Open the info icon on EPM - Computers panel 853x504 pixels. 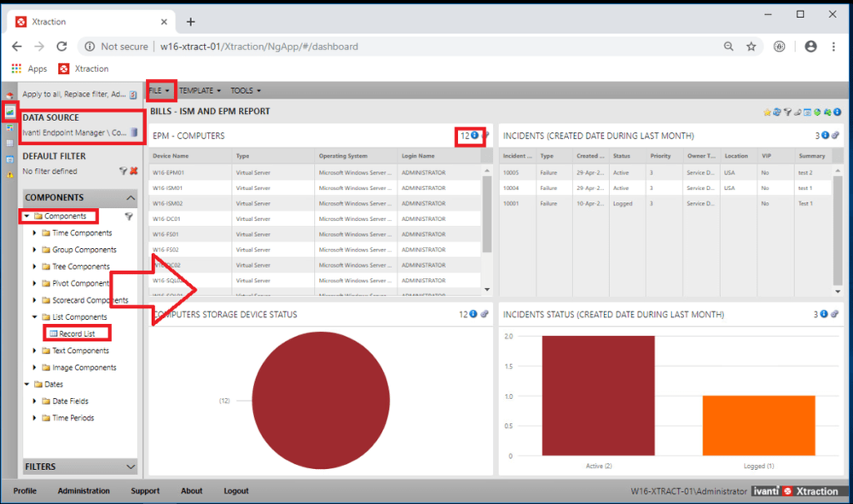click(473, 136)
